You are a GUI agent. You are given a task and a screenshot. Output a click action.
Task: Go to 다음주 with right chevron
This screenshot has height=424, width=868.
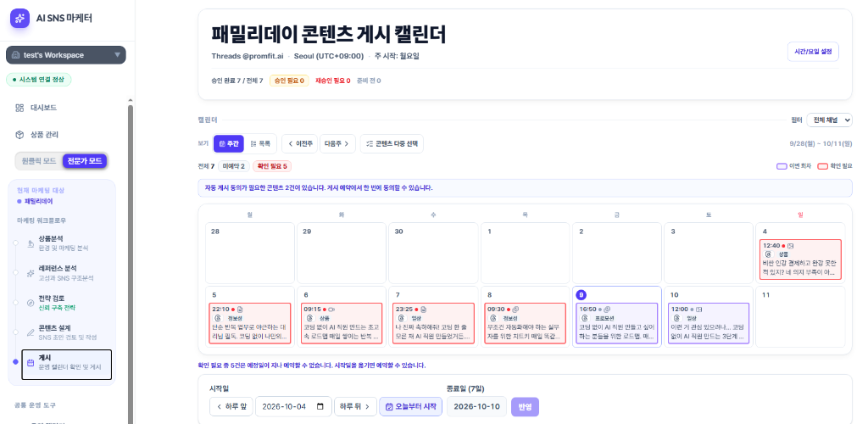[x=337, y=143]
